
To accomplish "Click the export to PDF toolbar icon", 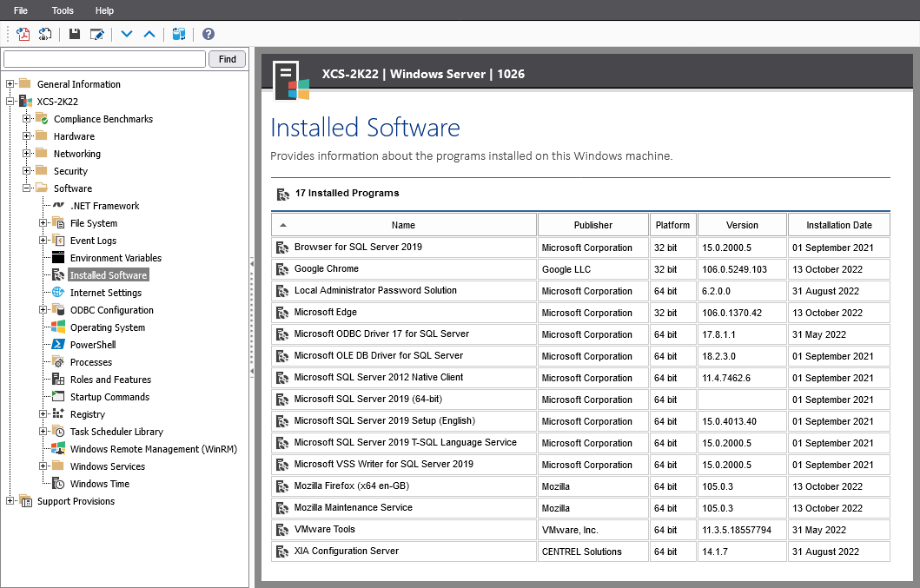I will click(23, 34).
